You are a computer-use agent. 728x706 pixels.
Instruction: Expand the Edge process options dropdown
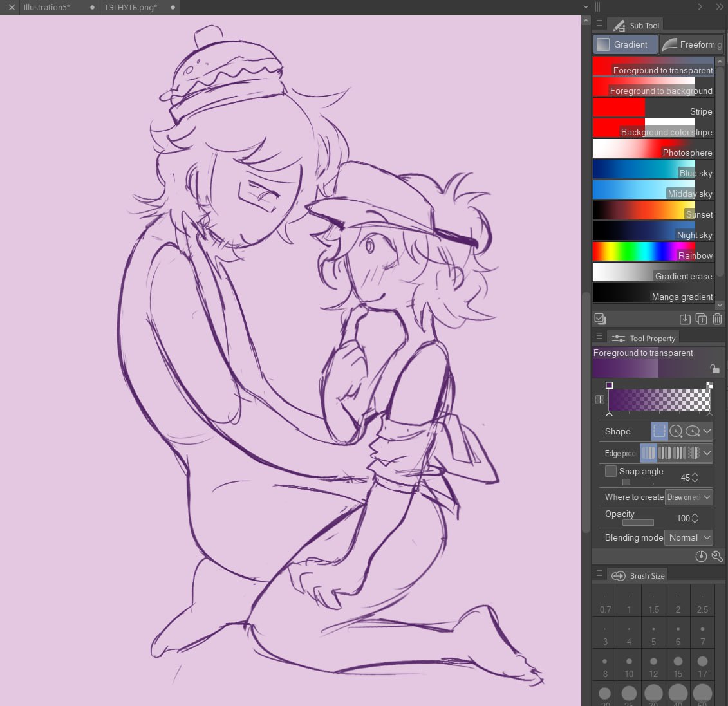[707, 453]
